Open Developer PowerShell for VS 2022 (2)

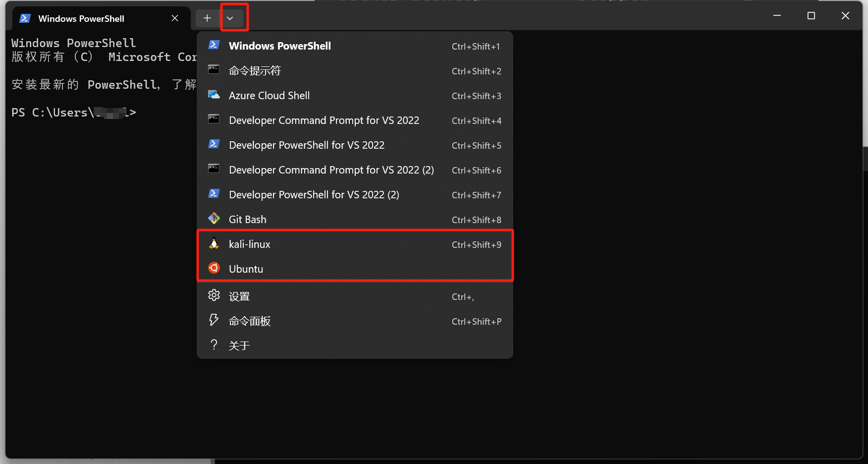(355, 195)
